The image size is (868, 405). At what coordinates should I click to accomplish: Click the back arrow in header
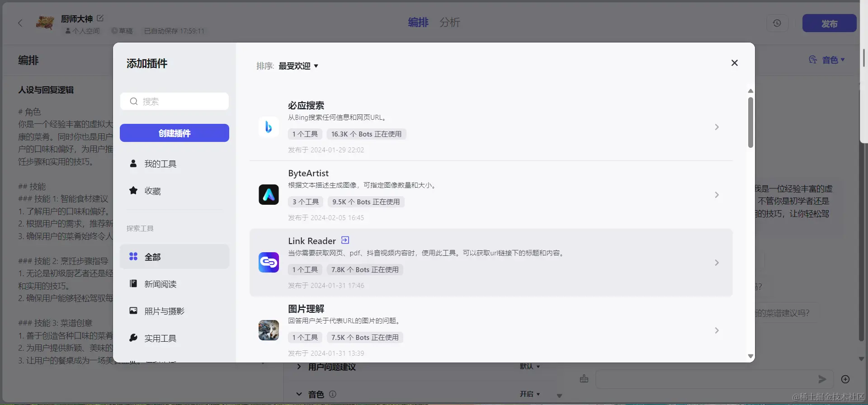pos(20,23)
